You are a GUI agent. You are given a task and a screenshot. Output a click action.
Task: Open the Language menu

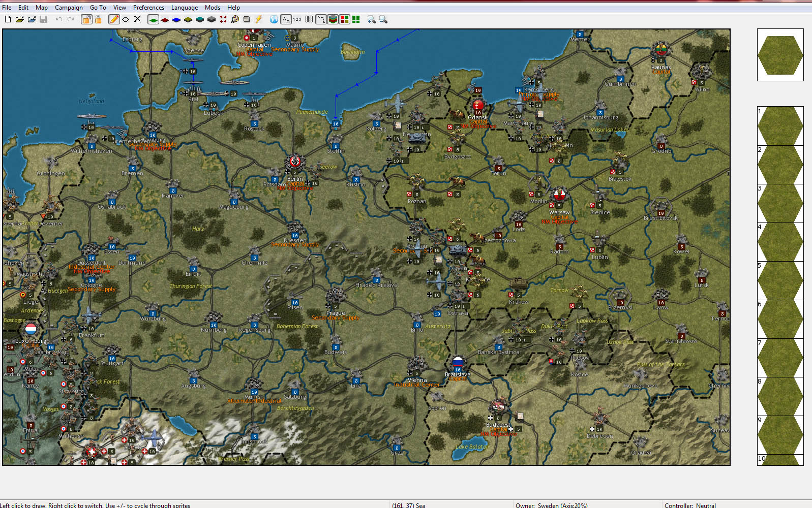pyautogui.click(x=185, y=8)
